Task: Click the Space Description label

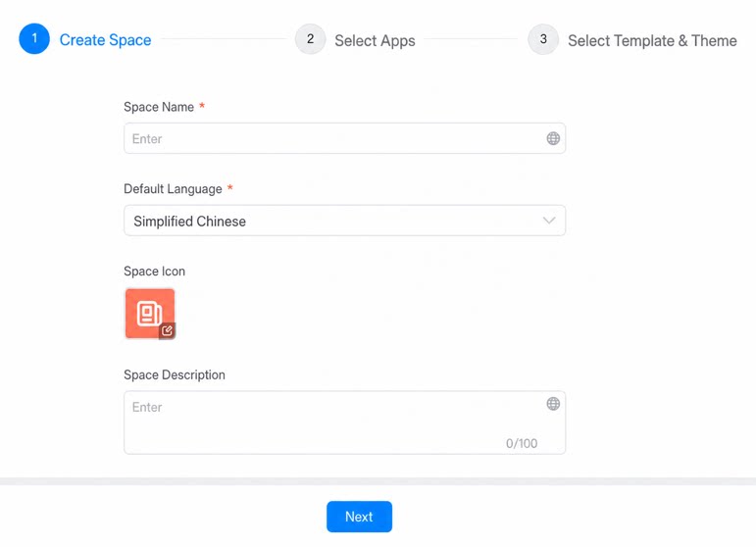Action: pyautogui.click(x=175, y=374)
